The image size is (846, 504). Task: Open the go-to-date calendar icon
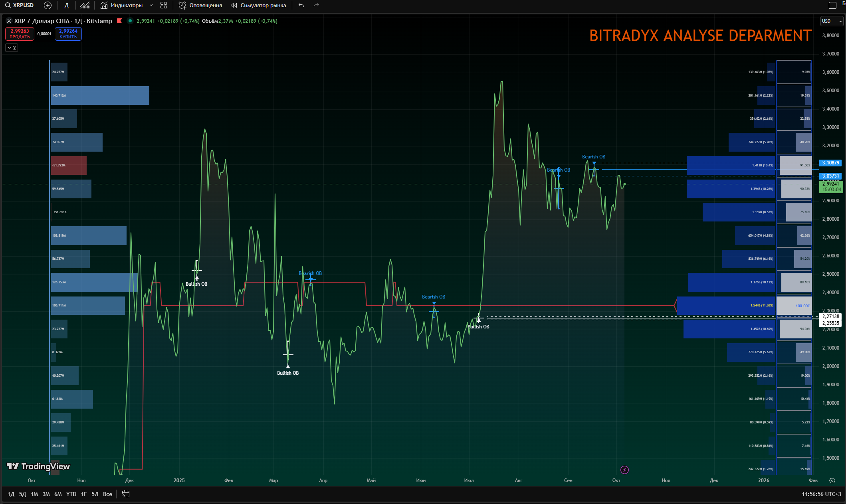[x=125, y=494]
